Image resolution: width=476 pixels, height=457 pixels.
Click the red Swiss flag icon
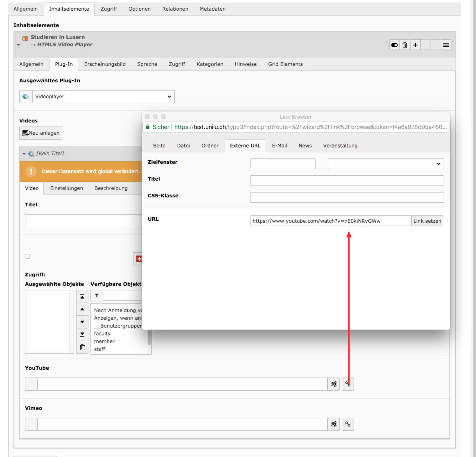139,259
